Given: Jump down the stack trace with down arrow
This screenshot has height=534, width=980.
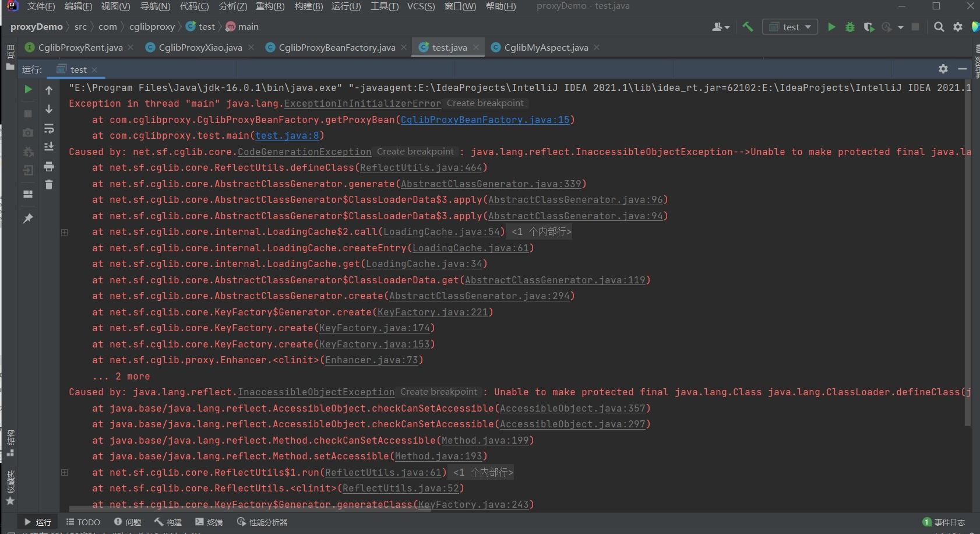Looking at the screenshot, I should coord(49,109).
